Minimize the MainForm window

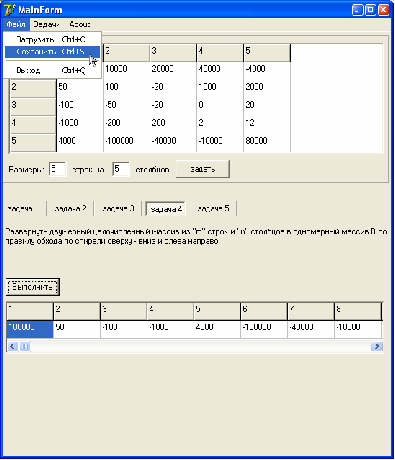coord(358,10)
